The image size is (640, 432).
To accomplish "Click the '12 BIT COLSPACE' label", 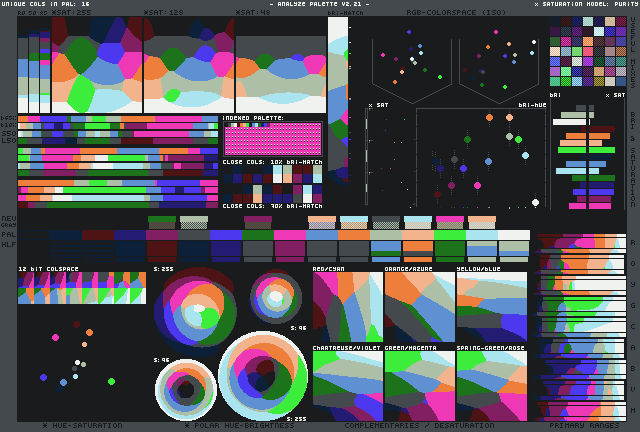I will tap(48, 269).
